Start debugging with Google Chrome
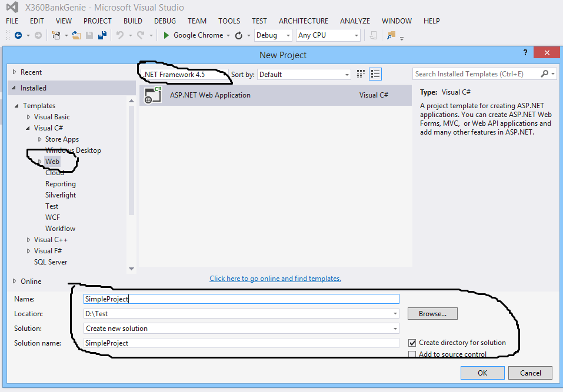563x392 pixels. 166,35
